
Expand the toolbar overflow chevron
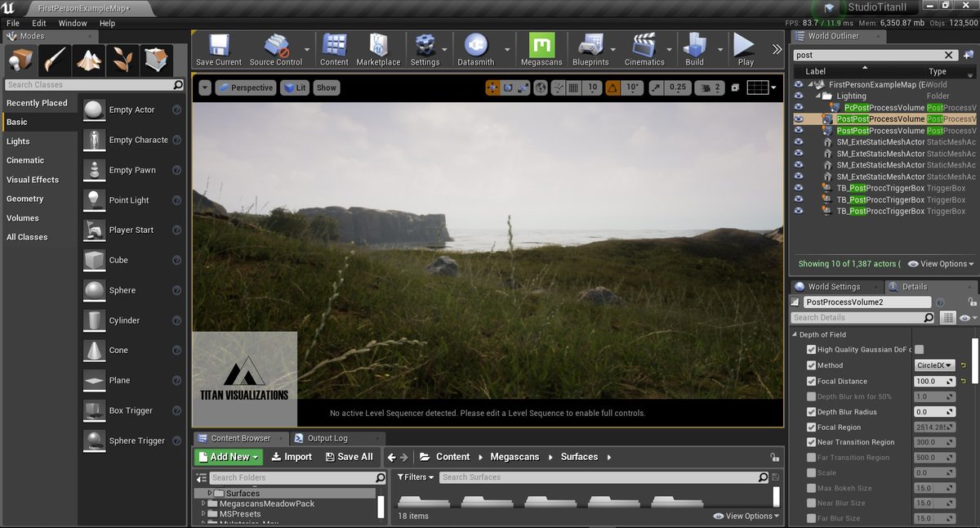click(x=776, y=50)
